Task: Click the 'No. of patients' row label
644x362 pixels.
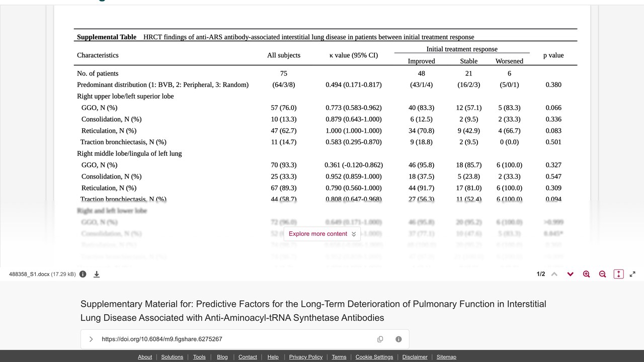Action: click(98, 73)
